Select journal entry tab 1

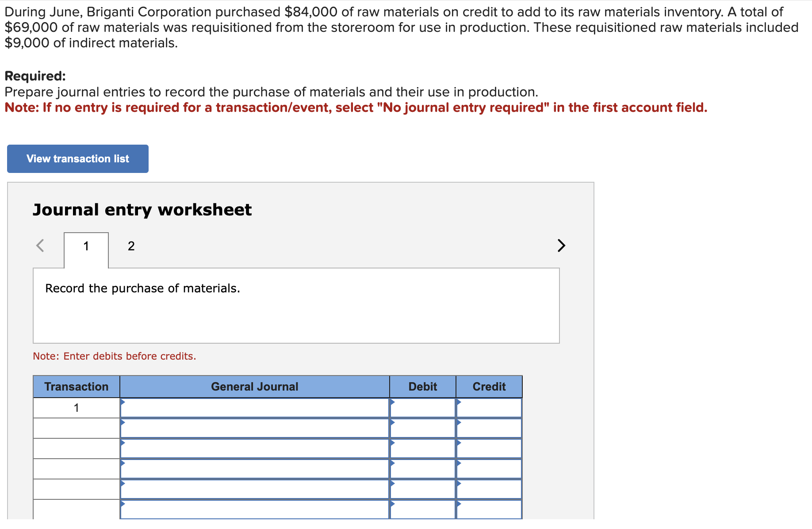[x=86, y=246]
